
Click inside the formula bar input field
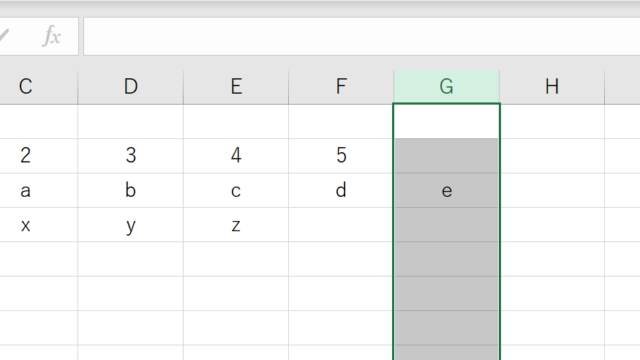click(362, 36)
